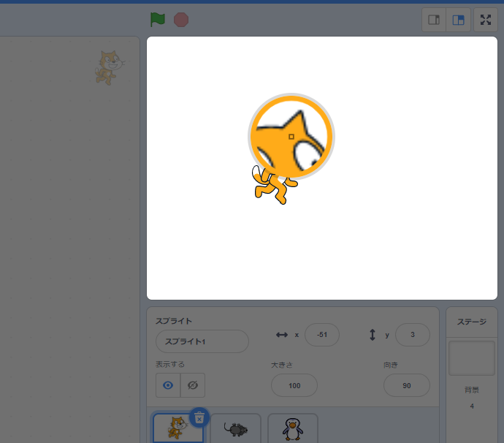Viewport: 504px width, 443px height.
Task: Click the 向き direction field showing 90
Action: pyautogui.click(x=407, y=385)
